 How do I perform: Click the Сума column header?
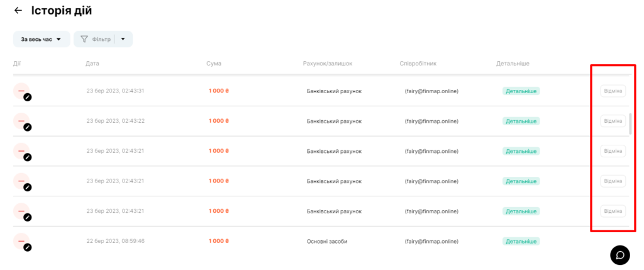click(214, 64)
